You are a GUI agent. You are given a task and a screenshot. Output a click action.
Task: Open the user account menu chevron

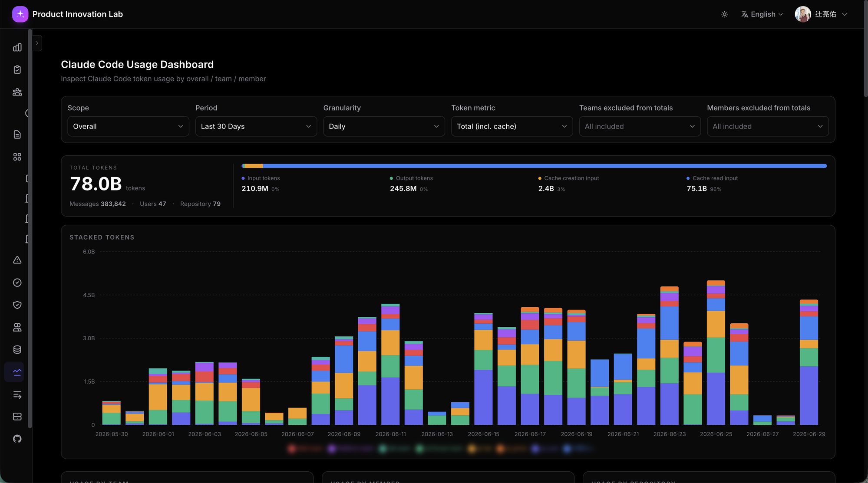pyautogui.click(x=845, y=14)
